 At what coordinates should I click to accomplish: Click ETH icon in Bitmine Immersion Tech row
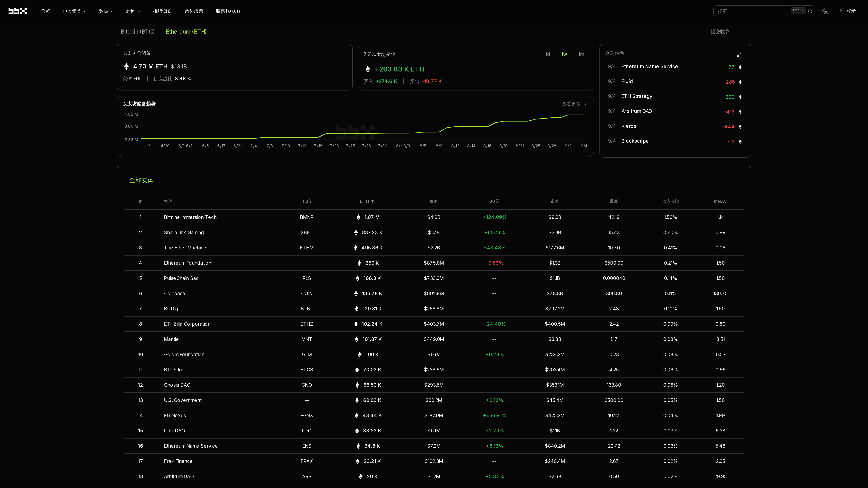pos(358,217)
